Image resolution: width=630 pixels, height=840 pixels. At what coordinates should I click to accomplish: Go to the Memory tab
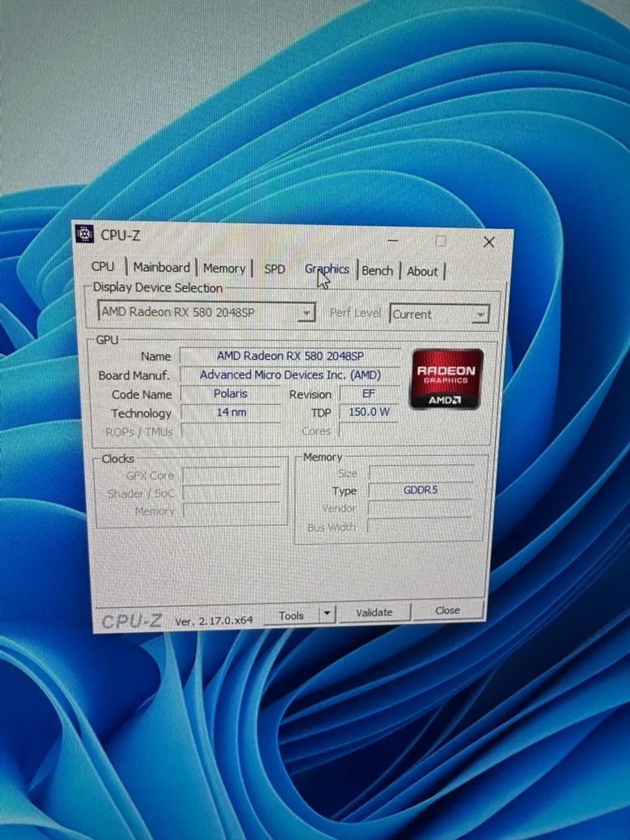(224, 268)
